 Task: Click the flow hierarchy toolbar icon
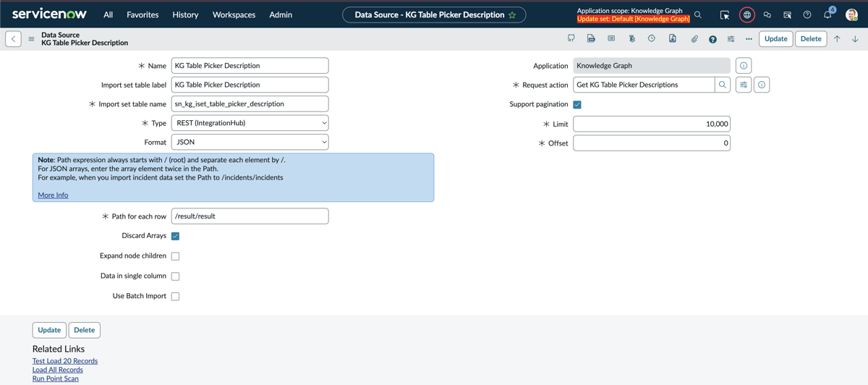[631, 38]
